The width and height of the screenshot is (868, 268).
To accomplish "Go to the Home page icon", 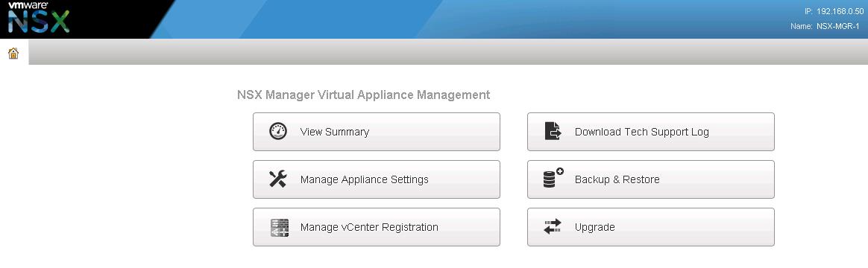I will pos(13,53).
